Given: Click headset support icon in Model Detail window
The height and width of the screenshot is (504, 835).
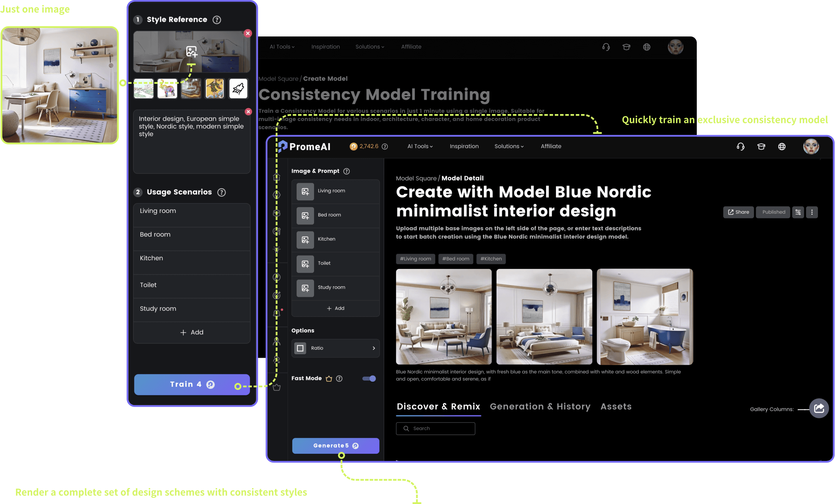Looking at the screenshot, I should pos(741,147).
